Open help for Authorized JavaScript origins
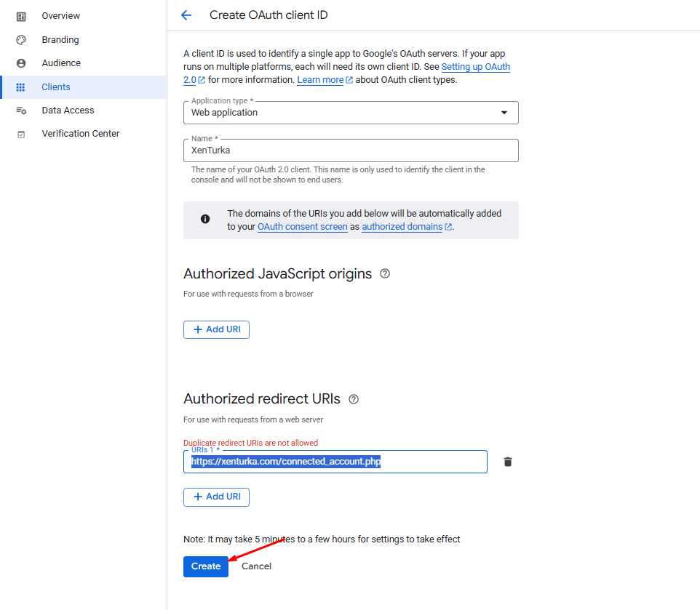The image size is (700, 610). (x=385, y=274)
